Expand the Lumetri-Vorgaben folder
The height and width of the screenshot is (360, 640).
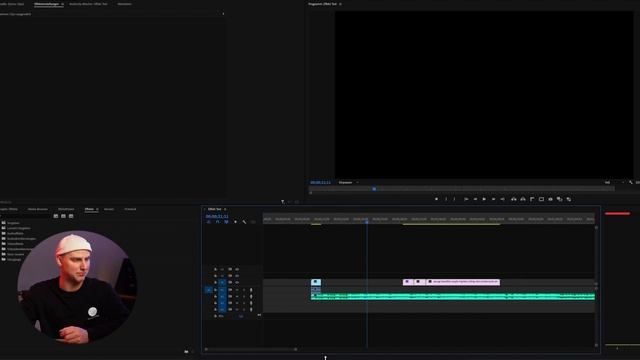click(x=16, y=228)
